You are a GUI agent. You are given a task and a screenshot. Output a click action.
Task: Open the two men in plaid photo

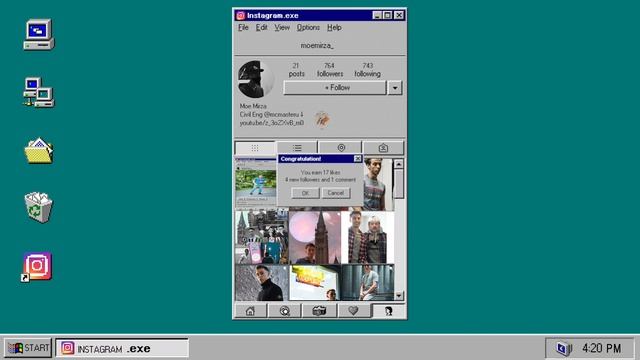click(x=368, y=237)
